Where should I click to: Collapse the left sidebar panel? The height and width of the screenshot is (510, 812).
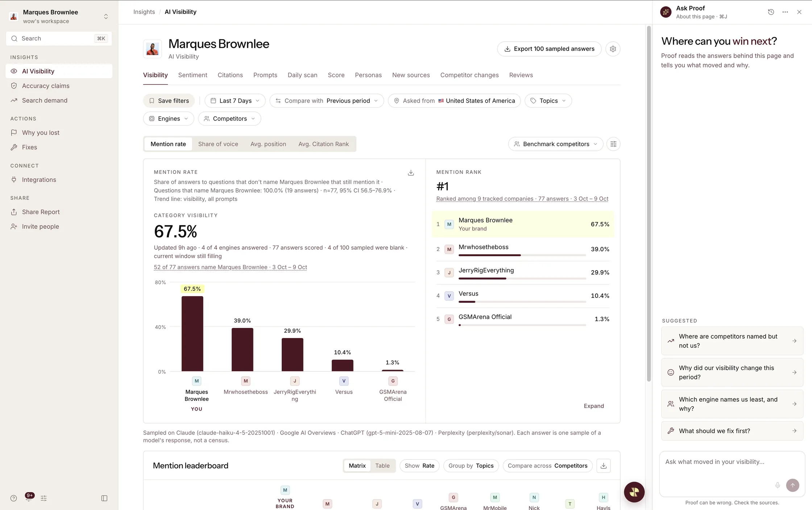[x=104, y=498]
